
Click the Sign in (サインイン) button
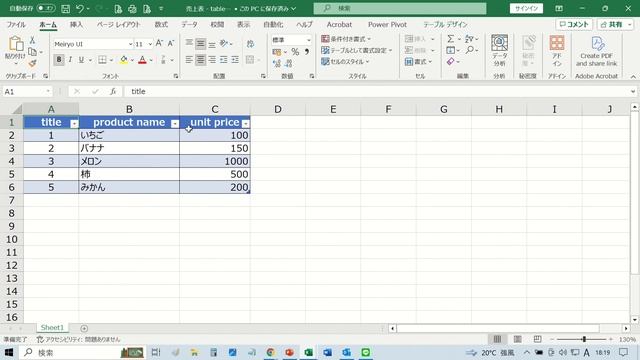[526, 8]
